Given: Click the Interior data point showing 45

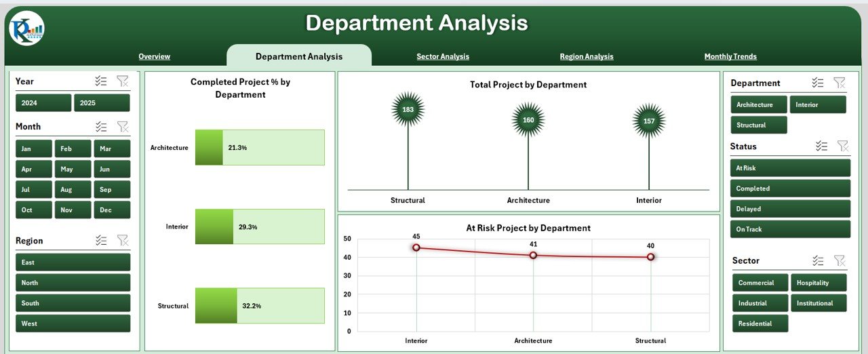Looking at the screenshot, I should pyautogui.click(x=416, y=248).
